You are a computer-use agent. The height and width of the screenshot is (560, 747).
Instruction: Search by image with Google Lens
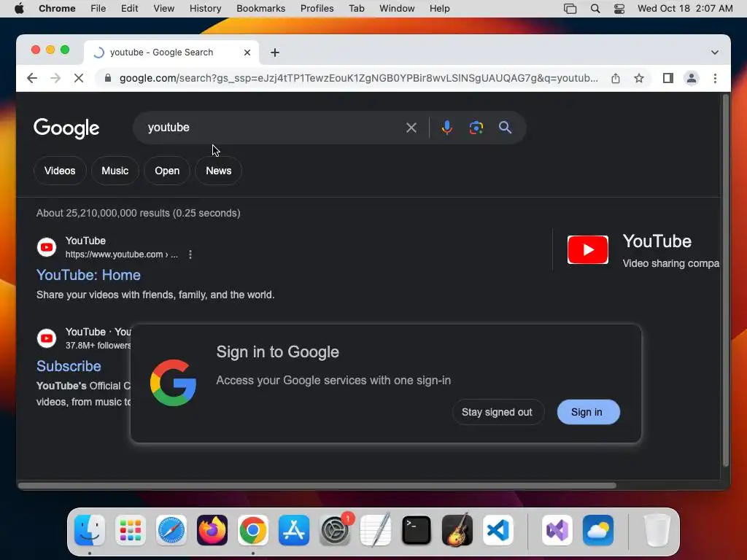[476, 128]
